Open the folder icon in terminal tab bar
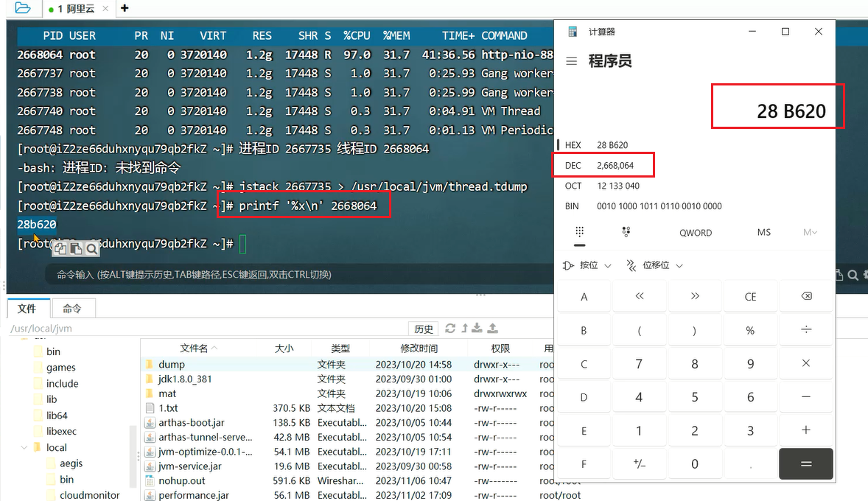Screen dimensions: 868x501 click(x=23, y=8)
